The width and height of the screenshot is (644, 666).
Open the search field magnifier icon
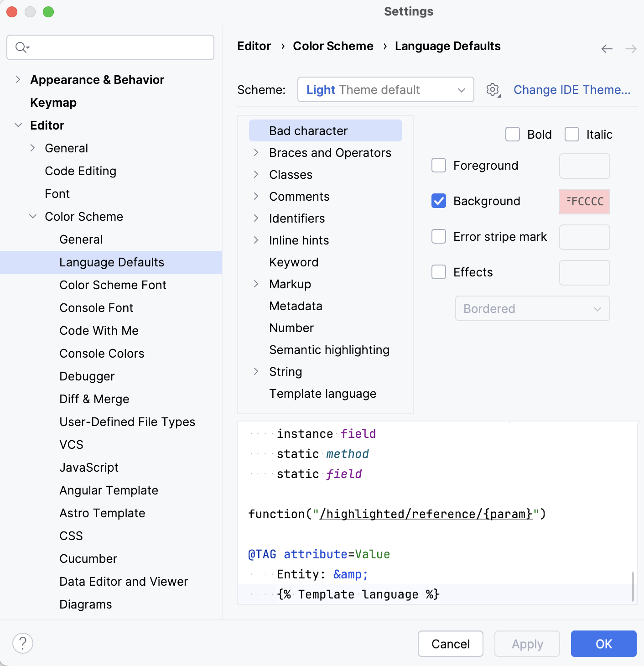[21, 47]
